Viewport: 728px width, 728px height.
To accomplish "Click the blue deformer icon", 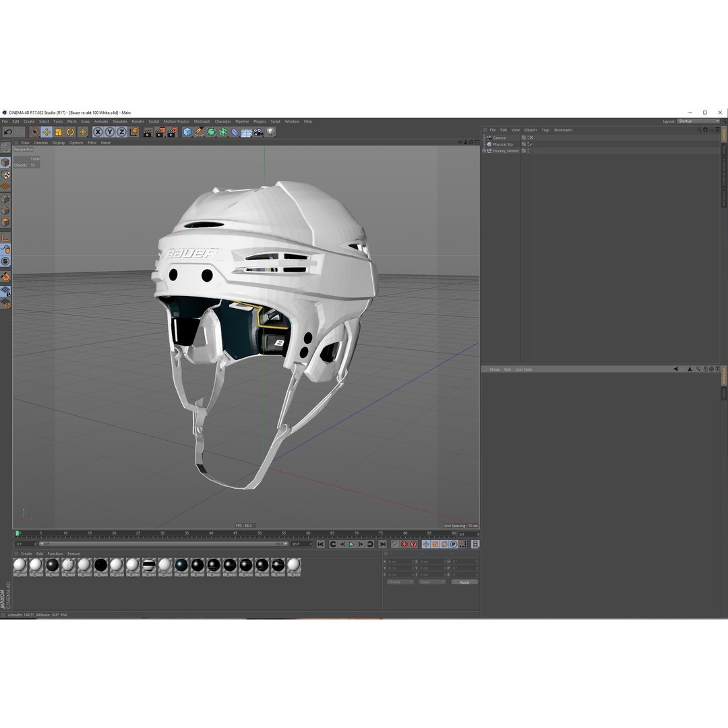I will (235, 132).
